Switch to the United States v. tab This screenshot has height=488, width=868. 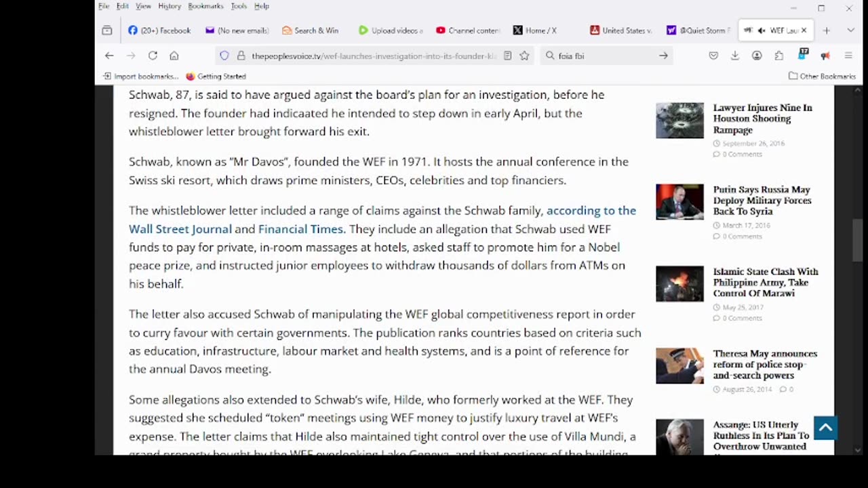pos(621,30)
